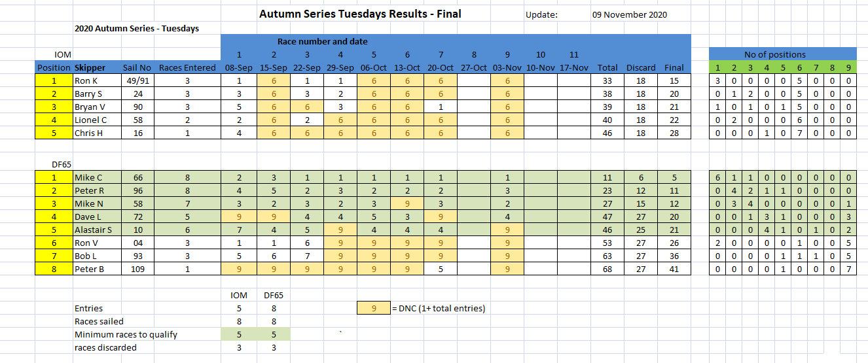This screenshot has width=868, height=363.
Task: Select the 17-Nov race date header
Action: pyautogui.click(x=574, y=67)
